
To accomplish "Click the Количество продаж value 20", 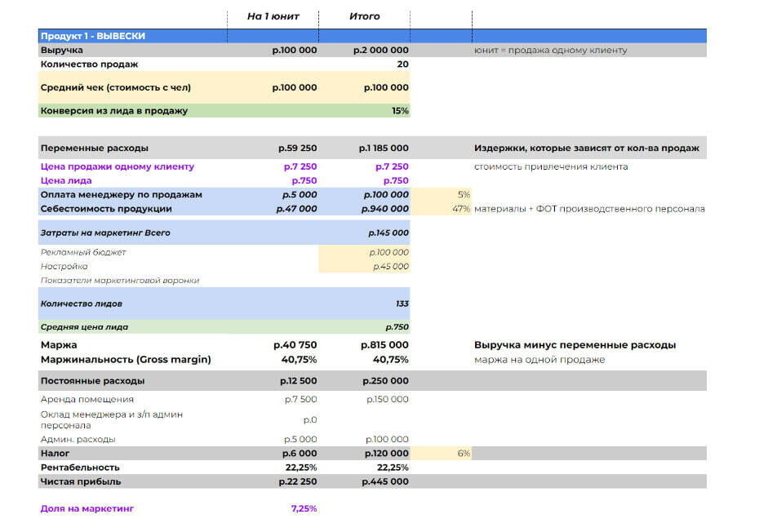I will tap(402, 64).
